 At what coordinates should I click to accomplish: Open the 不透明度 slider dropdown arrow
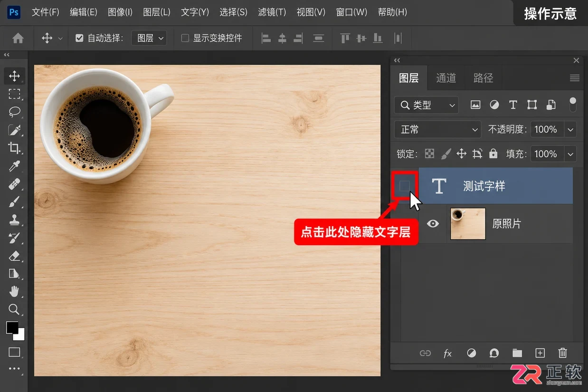click(570, 129)
